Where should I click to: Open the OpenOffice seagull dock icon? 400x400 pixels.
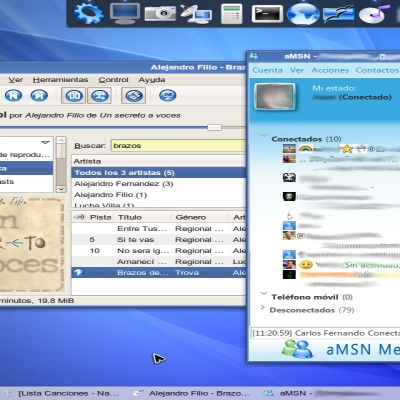[x=339, y=14]
